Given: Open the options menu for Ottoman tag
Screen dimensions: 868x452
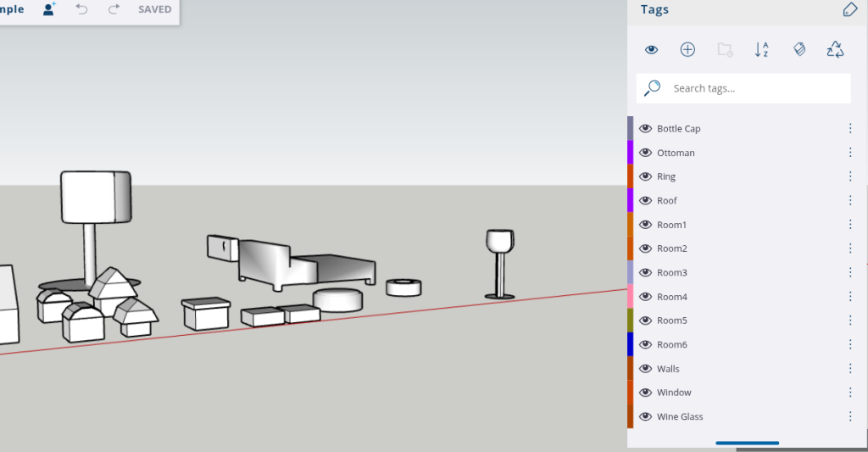Looking at the screenshot, I should [849, 153].
